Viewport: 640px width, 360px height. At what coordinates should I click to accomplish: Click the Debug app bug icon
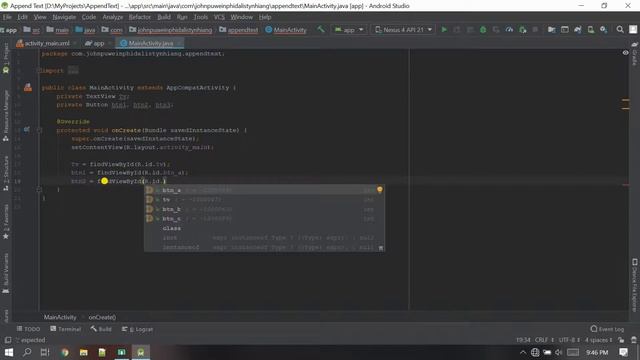click(483, 30)
